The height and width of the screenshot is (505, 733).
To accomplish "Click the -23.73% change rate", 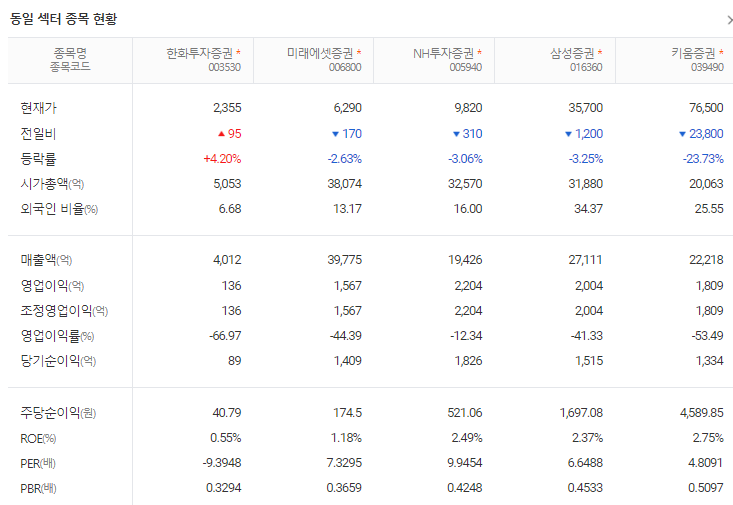I will coord(703,159).
